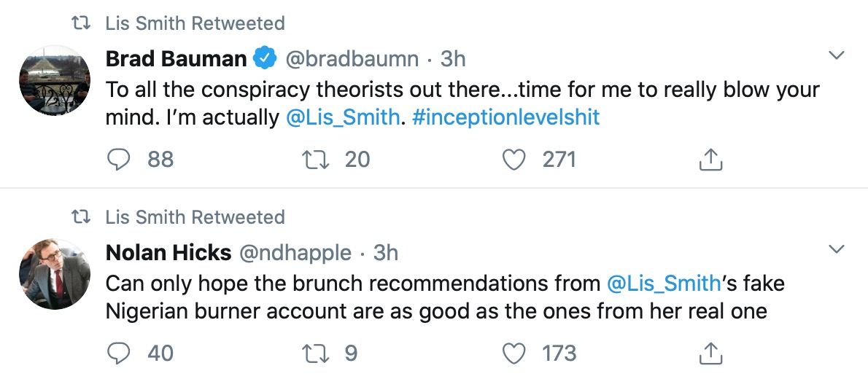
Task: Reply to Brad Bauman's tweet
Action: pyautogui.click(x=118, y=159)
